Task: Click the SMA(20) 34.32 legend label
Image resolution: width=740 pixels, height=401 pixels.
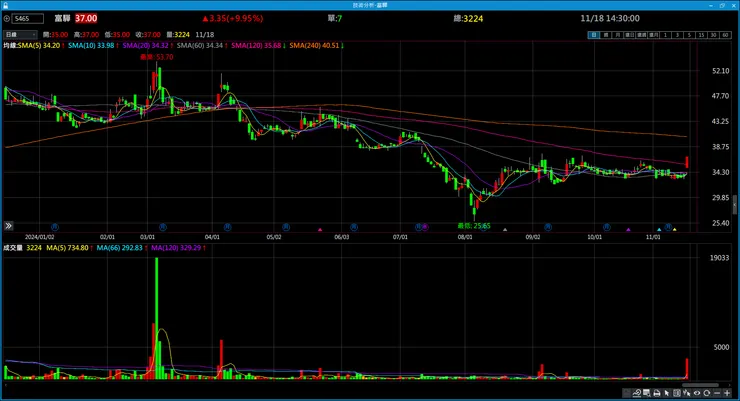Action: coord(146,45)
